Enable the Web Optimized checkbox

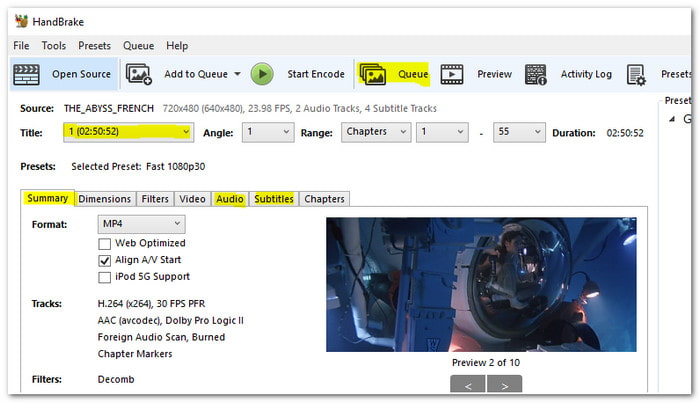pos(104,244)
